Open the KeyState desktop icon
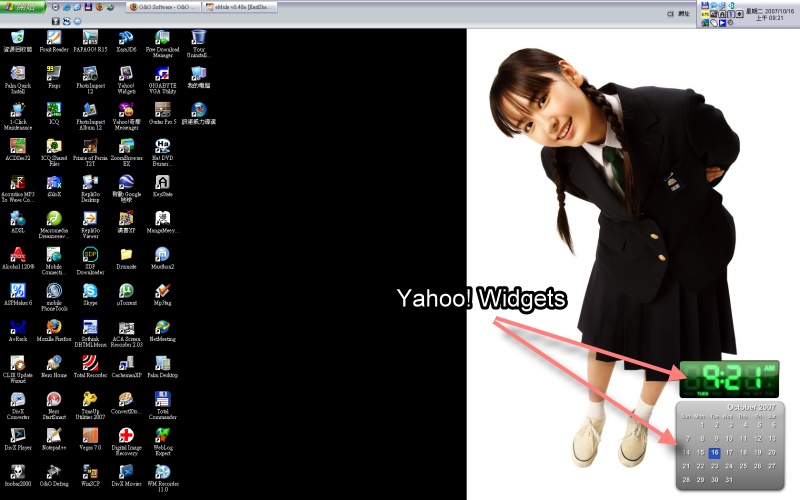This screenshot has width=800, height=500. point(162,186)
